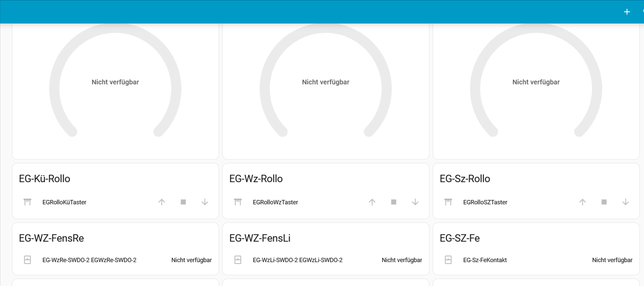
Task: Open the EG-Sz-FeKontakt entity row
Action: 485,260
